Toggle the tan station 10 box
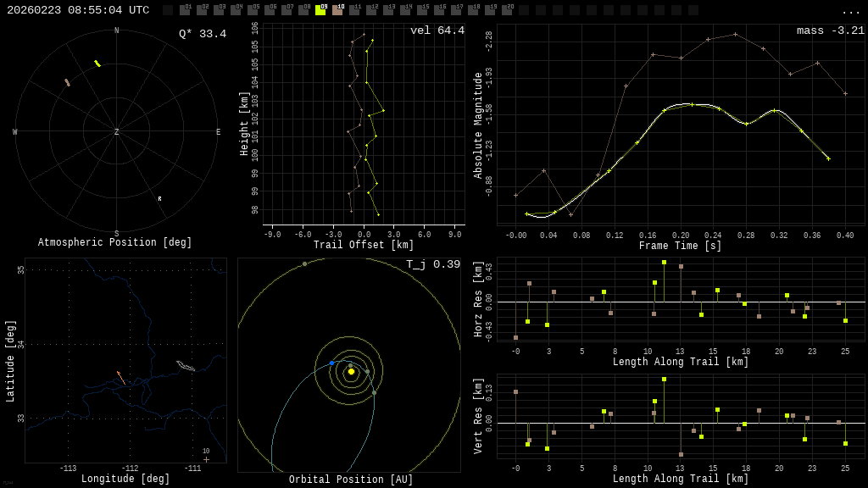This screenshot has height=488, width=868. [337, 10]
